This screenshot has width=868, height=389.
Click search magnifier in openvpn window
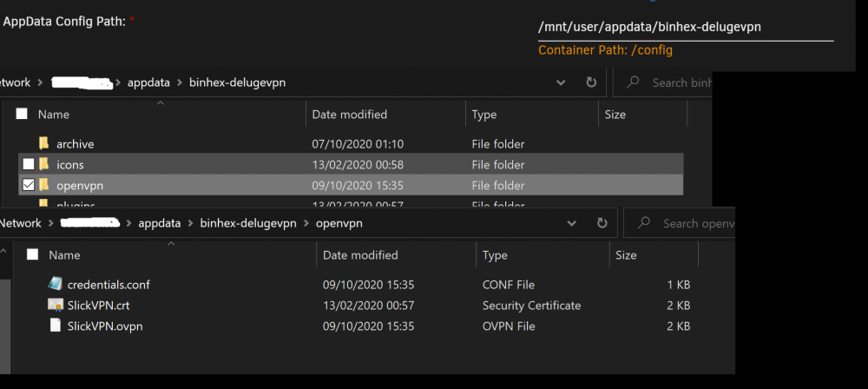pos(644,223)
